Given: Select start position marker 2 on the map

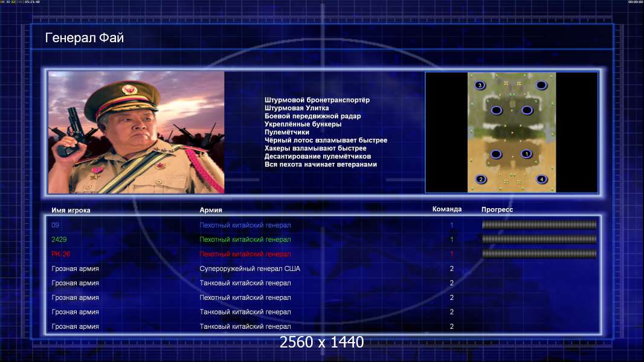Looking at the screenshot, I should point(480,179).
